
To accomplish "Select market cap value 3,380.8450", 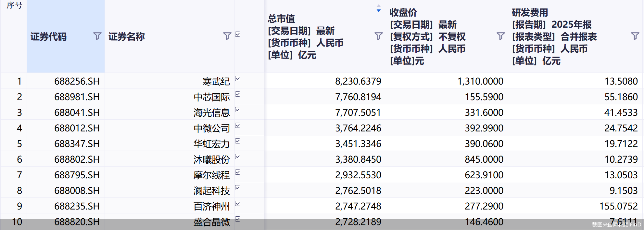I will click(358, 159).
